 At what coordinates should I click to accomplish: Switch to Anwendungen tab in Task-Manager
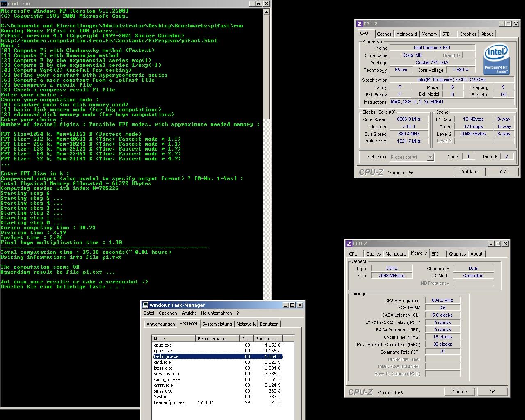161,324
